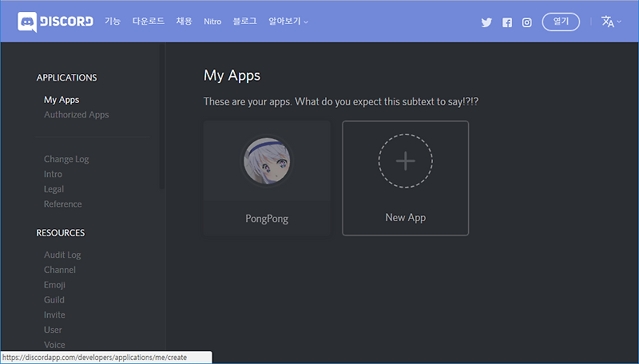Open the Legal documentation link
Viewport: 639px width, 364px height.
pyautogui.click(x=54, y=189)
